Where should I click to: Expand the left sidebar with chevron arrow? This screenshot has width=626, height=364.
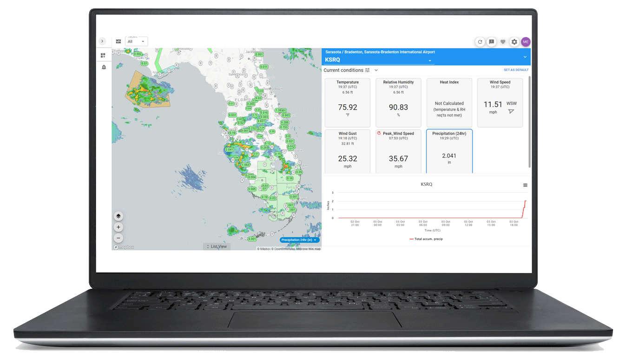click(103, 41)
